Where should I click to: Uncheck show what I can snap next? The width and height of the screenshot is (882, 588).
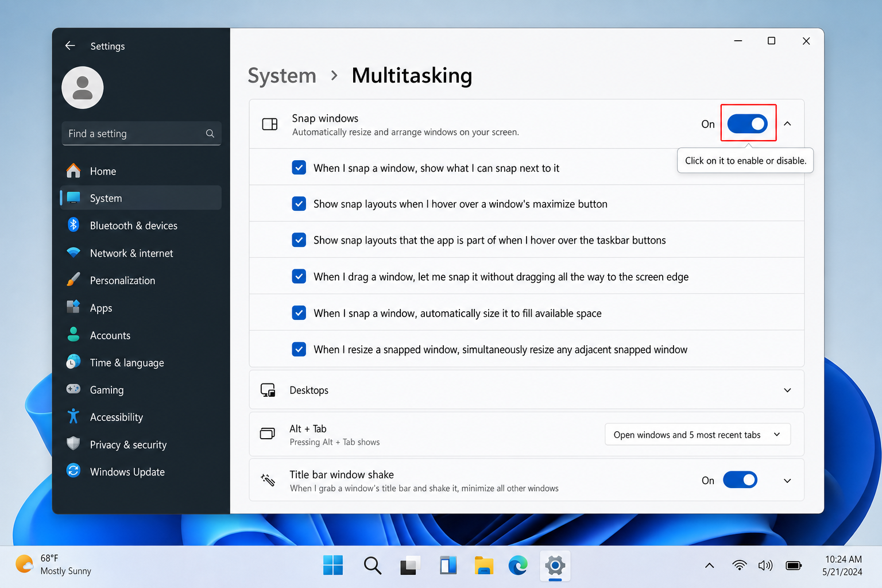[299, 168]
